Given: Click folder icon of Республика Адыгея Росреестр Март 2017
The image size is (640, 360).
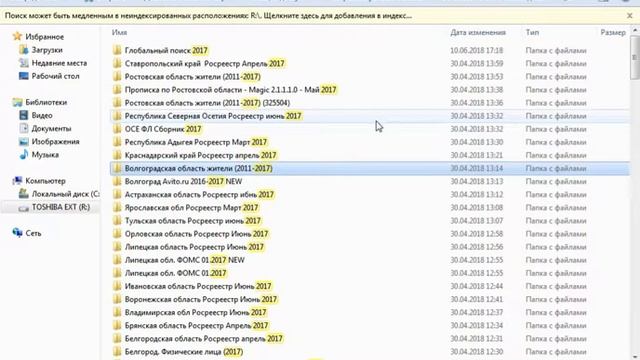Looking at the screenshot, I should (x=117, y=142).
